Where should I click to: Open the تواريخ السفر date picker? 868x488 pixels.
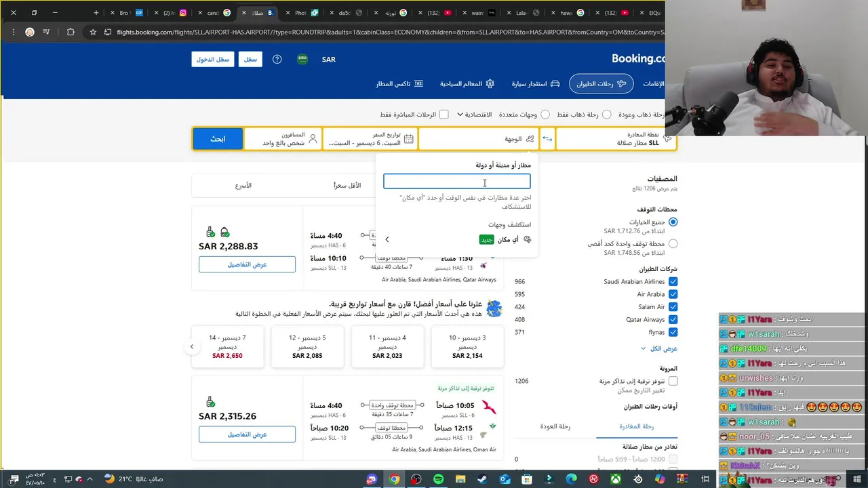click(370, 138)
